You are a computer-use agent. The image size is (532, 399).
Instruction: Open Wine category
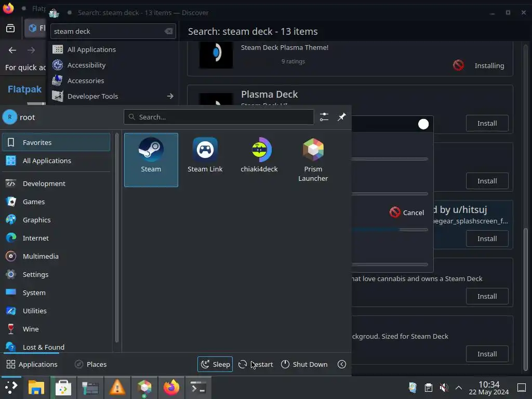(x=56, y=329)
